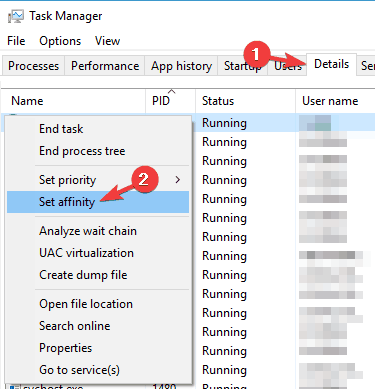Click the svchost.exe row icon at bottom
Screen dimensions: 375x389
tap(15, 387)
